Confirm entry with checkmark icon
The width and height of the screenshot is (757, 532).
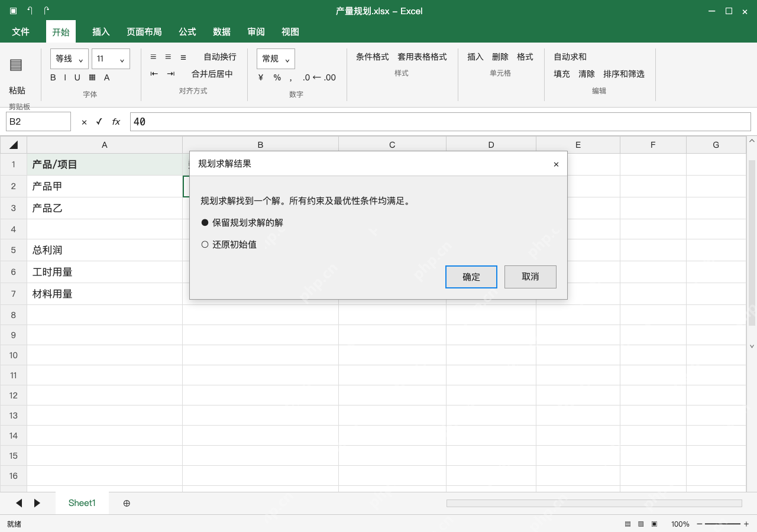tap(99, 122)
